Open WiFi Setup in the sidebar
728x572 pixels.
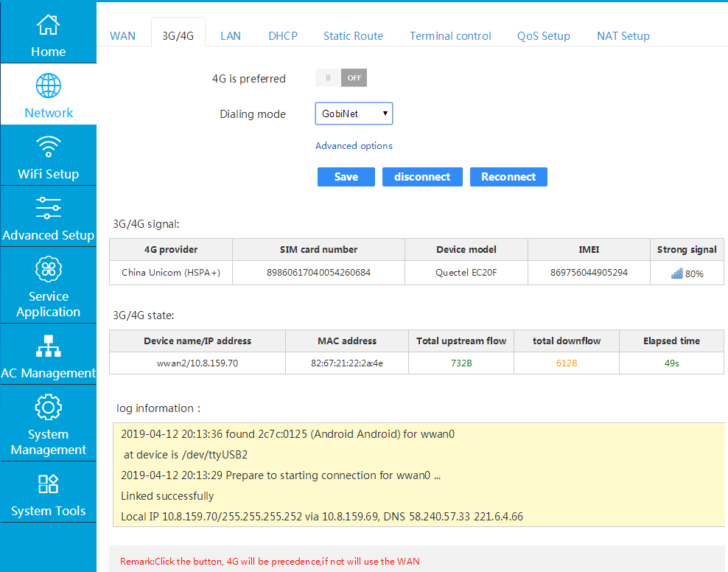48,155
